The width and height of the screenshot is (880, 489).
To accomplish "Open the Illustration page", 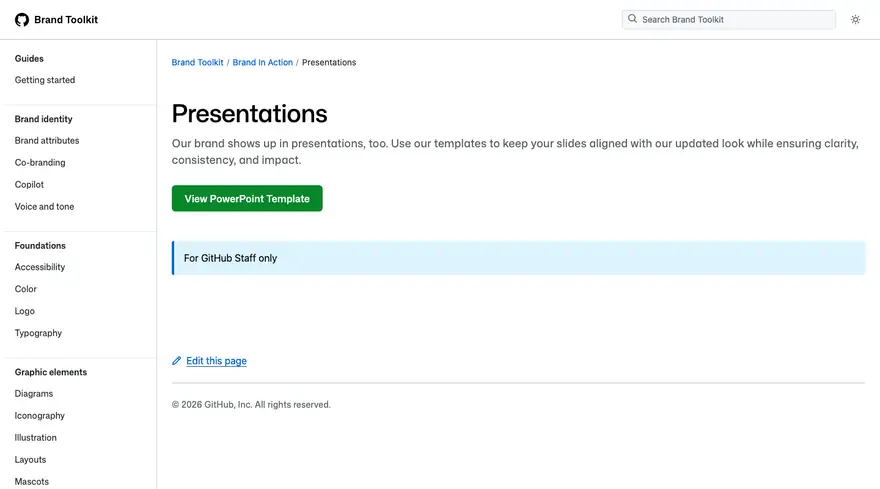I will 36,437.
